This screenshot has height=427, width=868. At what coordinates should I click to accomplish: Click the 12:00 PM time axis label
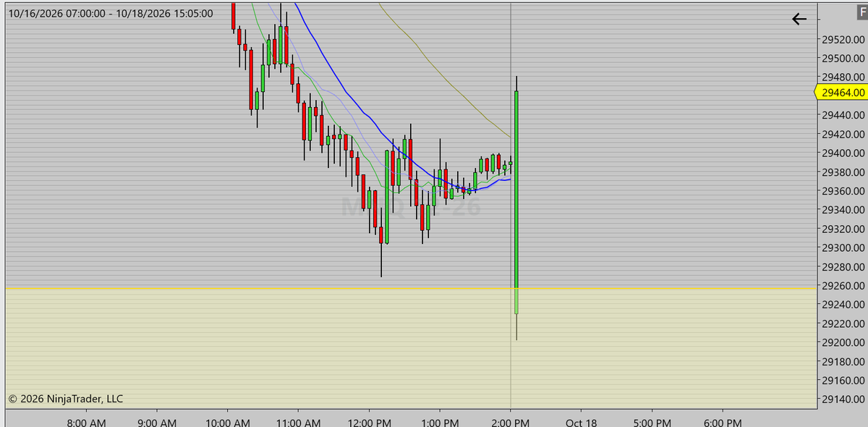369,423
